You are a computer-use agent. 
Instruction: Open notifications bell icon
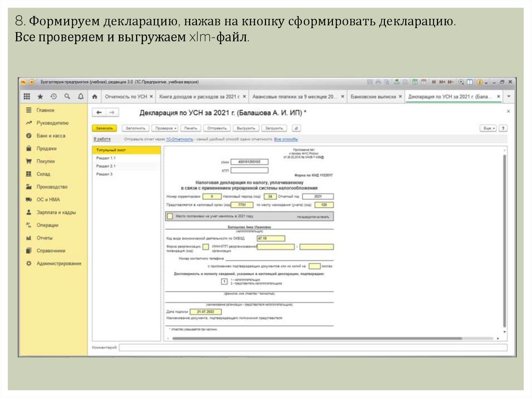81,97
